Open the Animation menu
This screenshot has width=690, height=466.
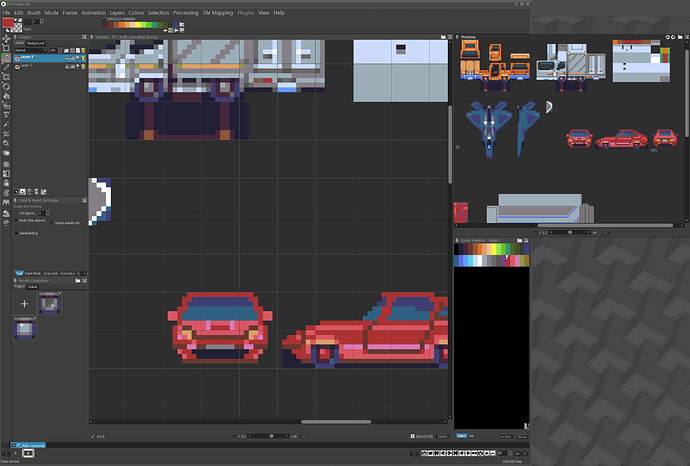93,13
